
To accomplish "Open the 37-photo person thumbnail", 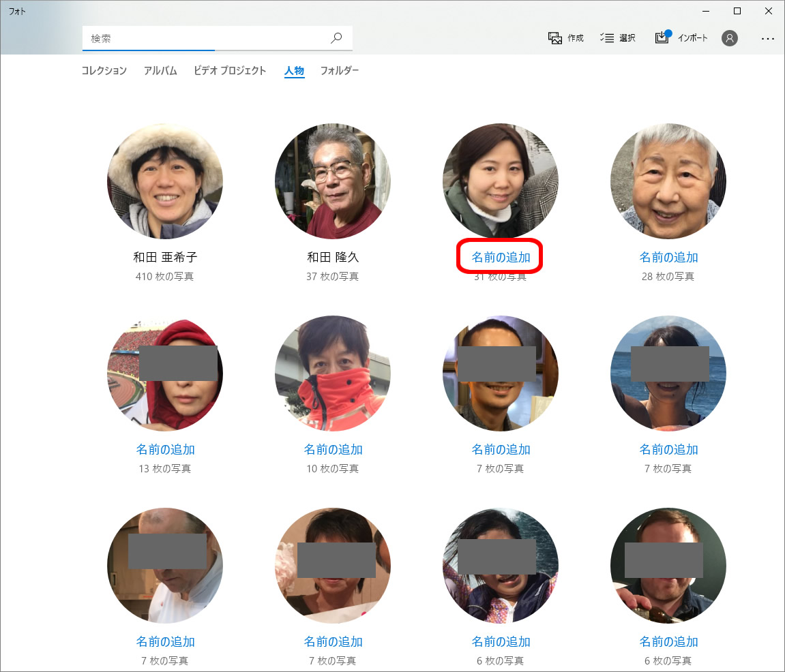I will click(x=333, y=181).
